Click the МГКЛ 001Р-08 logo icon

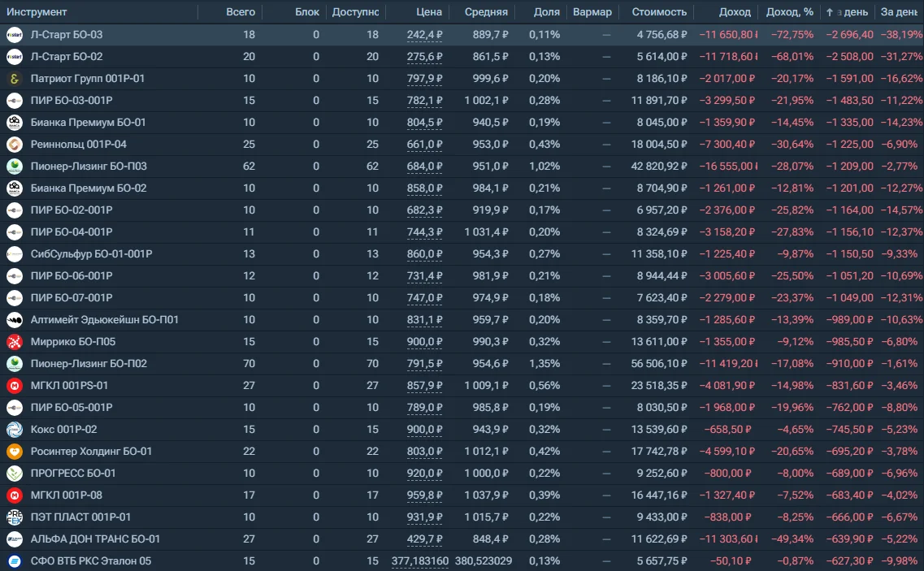click(14, 495)
